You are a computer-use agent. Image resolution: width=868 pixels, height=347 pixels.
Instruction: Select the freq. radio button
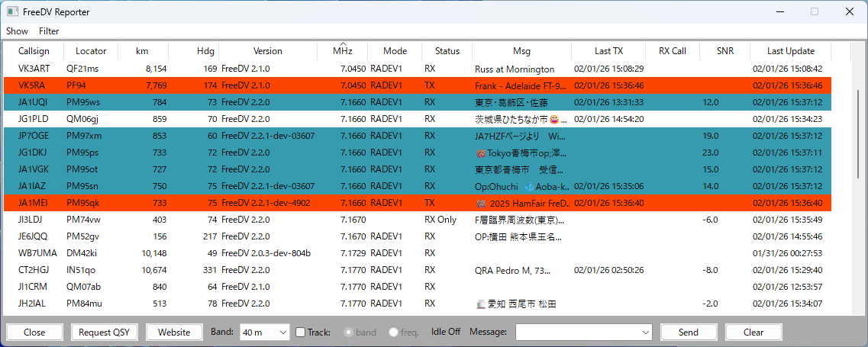(393, 332)
